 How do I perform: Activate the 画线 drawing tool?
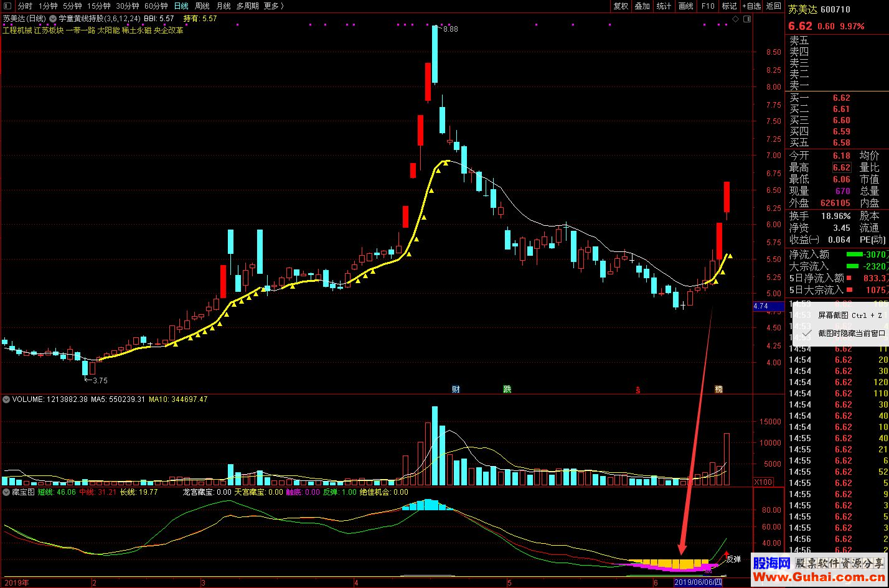(x=685, y=6)
